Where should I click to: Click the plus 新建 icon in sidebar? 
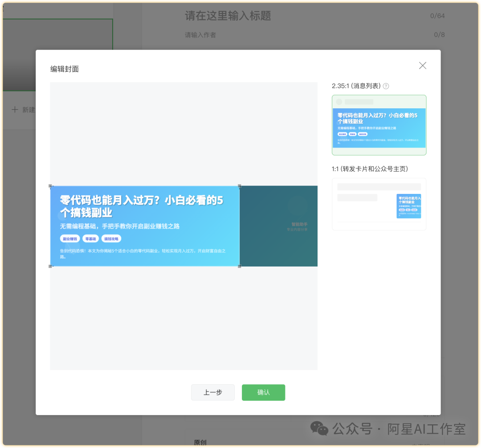click(x=15, y=109)
